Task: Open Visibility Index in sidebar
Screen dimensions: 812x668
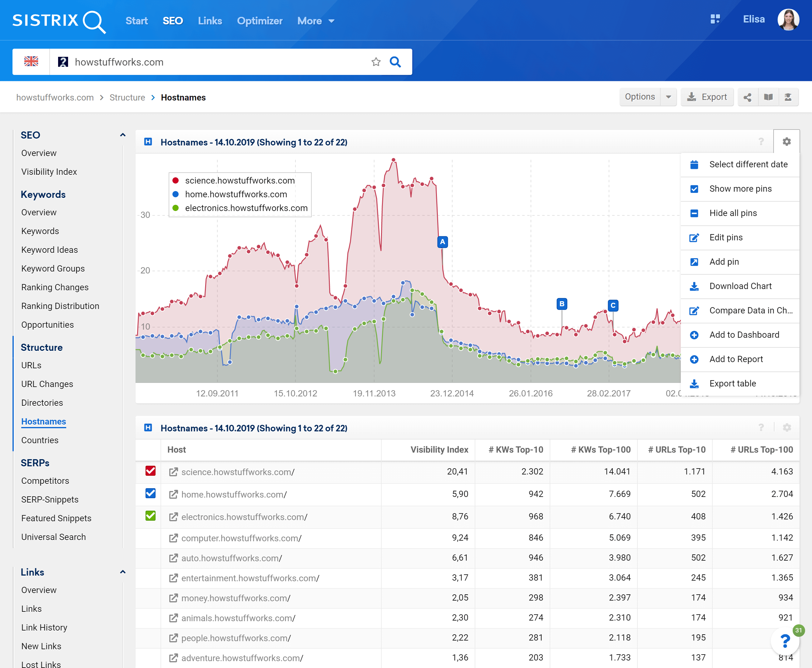Action: [49, 172]
